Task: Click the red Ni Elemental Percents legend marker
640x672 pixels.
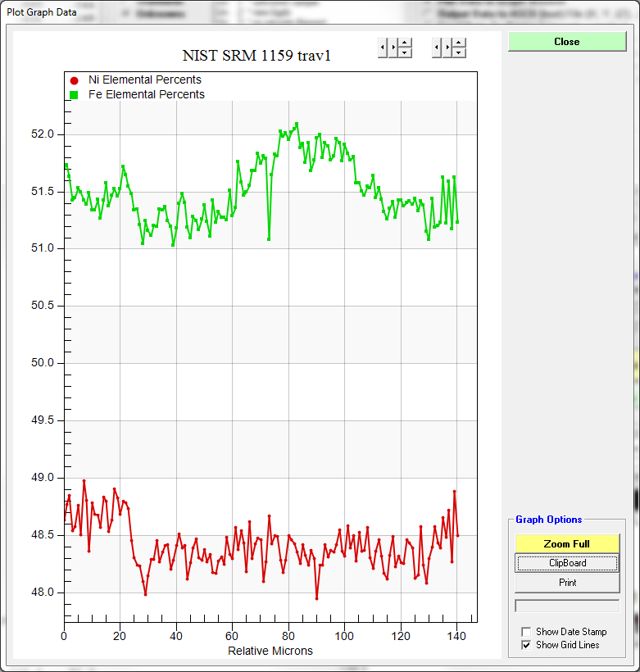Action: 74,80
